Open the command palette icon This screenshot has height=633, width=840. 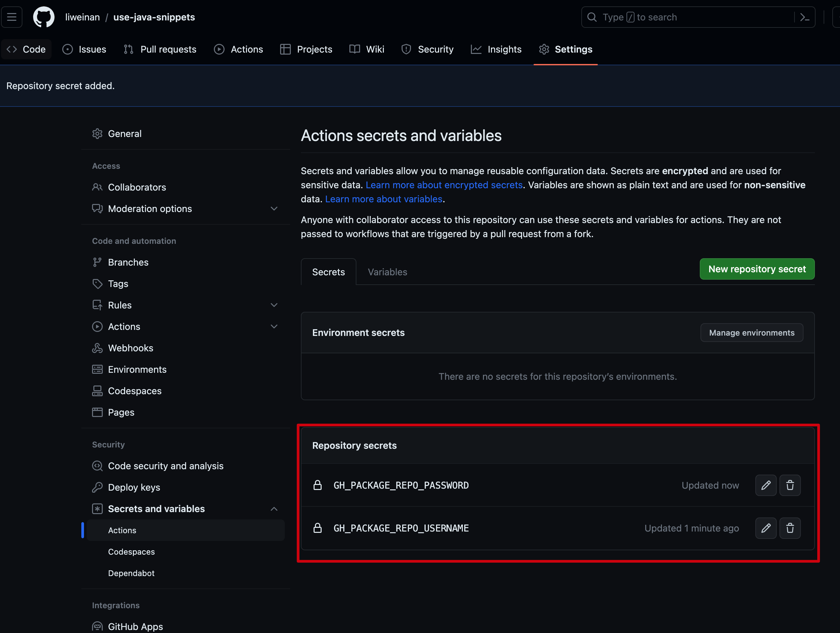point(804,17)
